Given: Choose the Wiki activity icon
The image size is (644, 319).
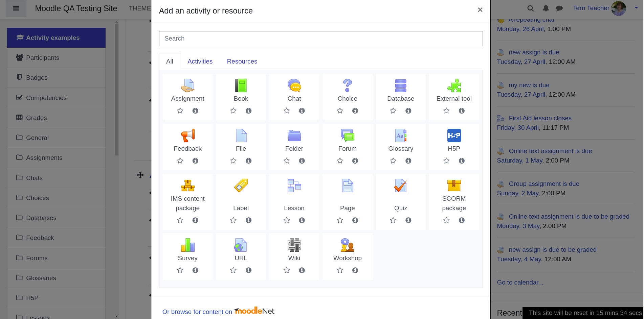Looking at the screenshot, I should tap(294, 245).
